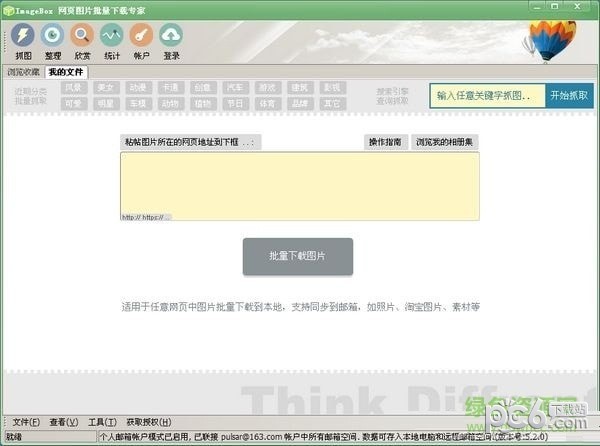Select the 其它 category button
Image resolution: width=600 pixels, height=446 pixels.
332,104
